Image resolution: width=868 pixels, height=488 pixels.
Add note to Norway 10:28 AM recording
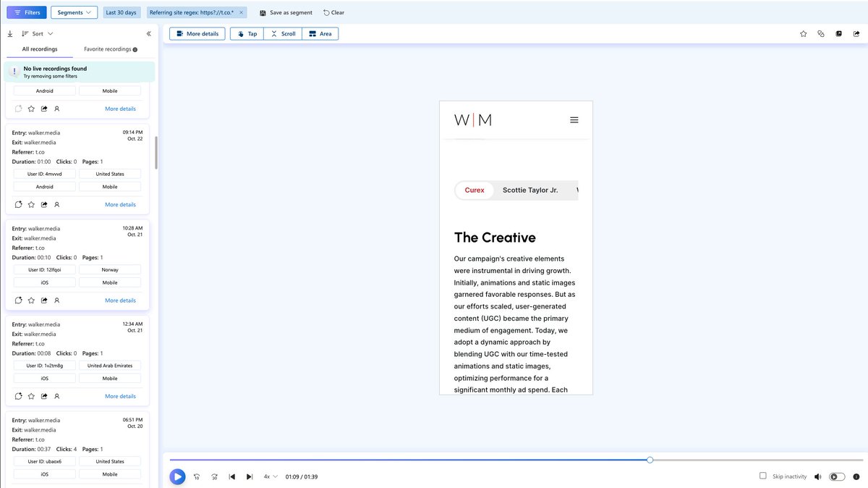[19, 300]
